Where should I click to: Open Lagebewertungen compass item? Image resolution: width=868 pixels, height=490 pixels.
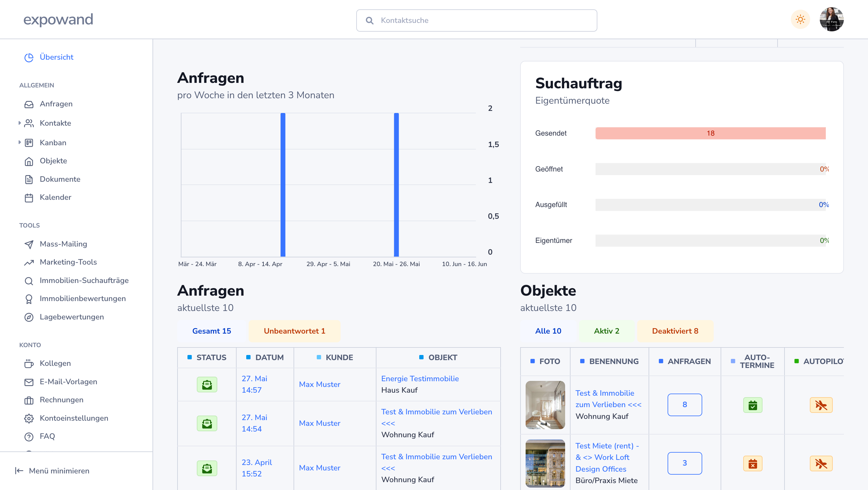71,317
